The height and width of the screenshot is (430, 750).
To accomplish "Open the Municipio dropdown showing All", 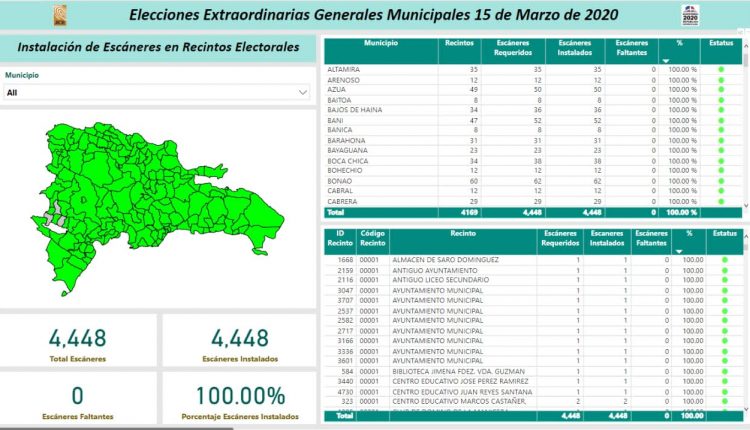I will point(155,92).
